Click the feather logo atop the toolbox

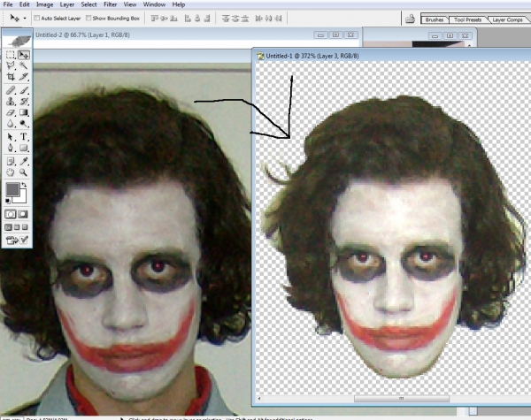coord(18,41)
